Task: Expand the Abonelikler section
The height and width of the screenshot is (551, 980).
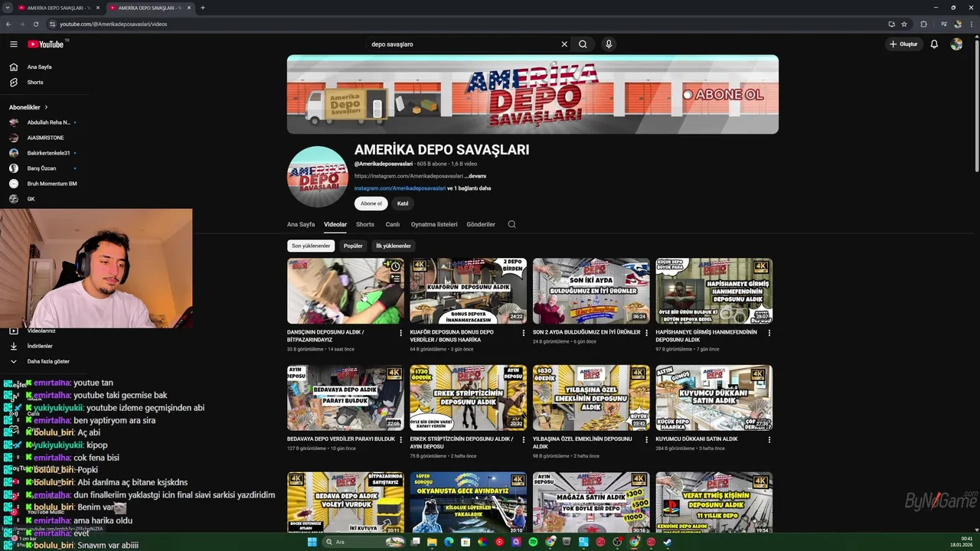Action: pos(28,107)
